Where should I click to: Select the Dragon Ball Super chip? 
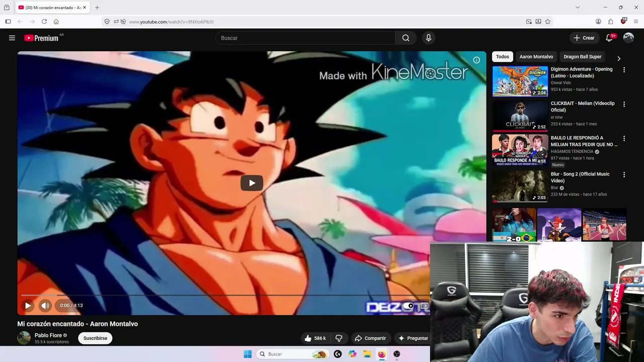pos(583,57)
